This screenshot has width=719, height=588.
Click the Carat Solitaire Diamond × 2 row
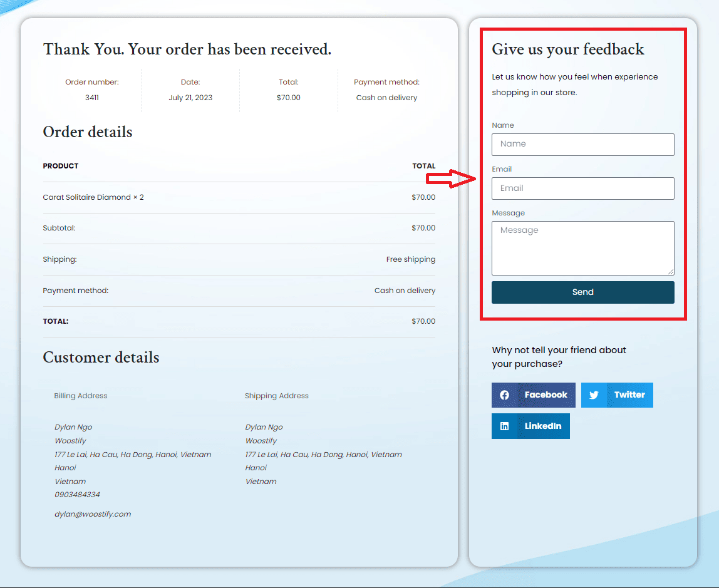click(239, 197)
